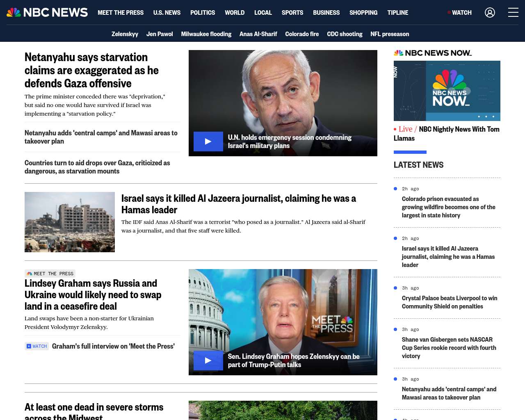Click Land swaps non-starter summary text

(x=89, y=323)
